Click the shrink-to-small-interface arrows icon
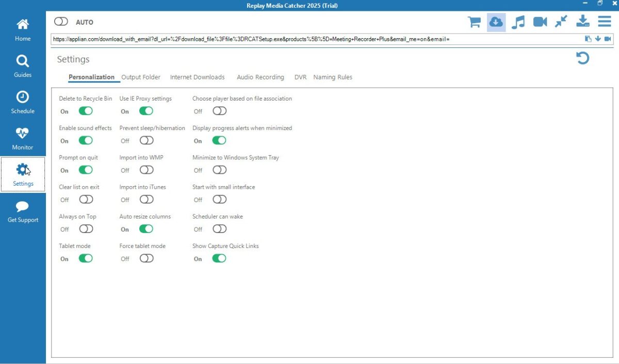This screenshot has width=619, height=364. 561,22
